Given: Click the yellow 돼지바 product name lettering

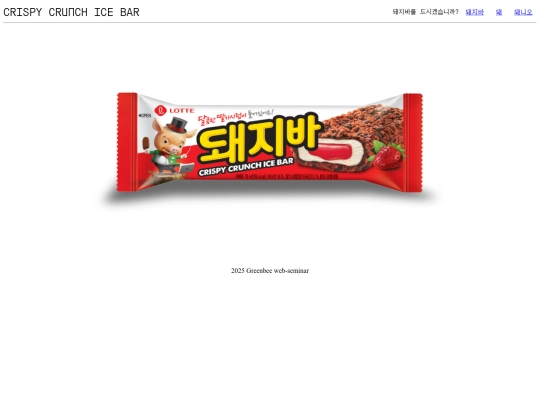Looking at the screenshot, I should pos(260,140).
